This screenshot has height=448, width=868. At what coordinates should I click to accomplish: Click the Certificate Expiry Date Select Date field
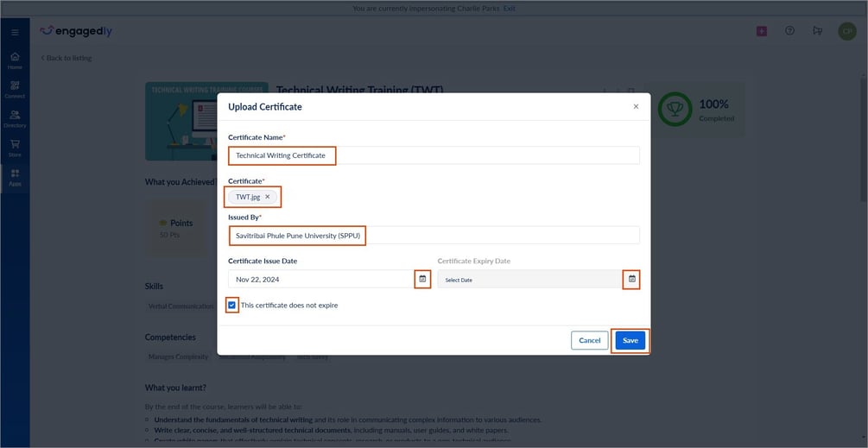[539, 280]
